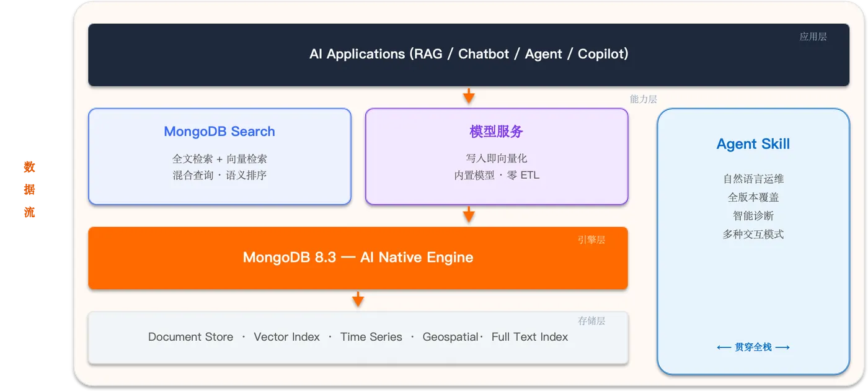This screenshot has height=391, width=868.
Task: Select the 应用层 layer label
Action: 813,37
